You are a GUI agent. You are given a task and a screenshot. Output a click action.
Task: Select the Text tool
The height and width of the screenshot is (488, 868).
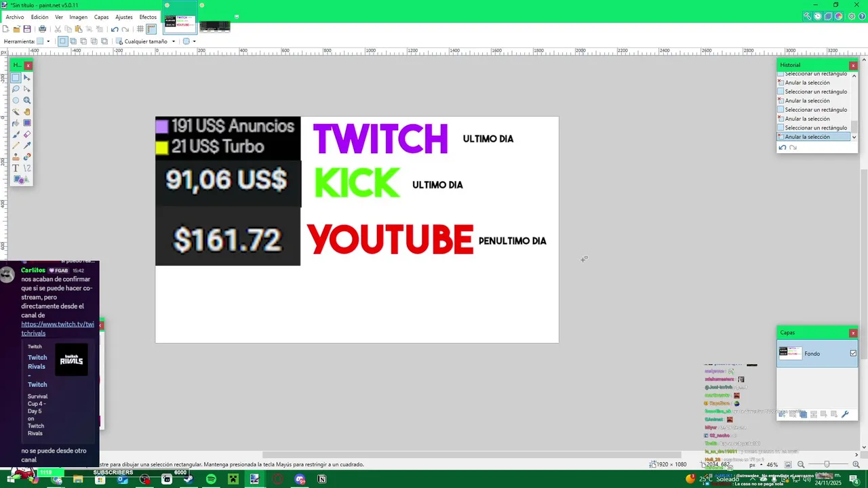pyautogui.click(x=16, y=168)
